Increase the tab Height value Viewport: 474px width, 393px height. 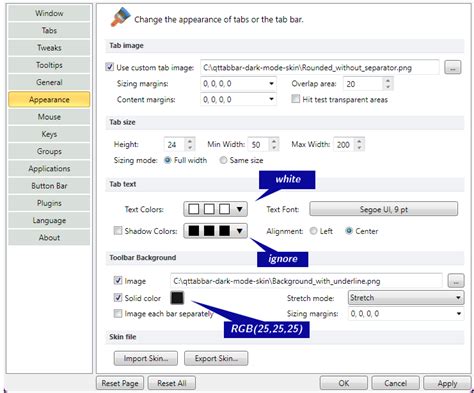tap(190, 141)
